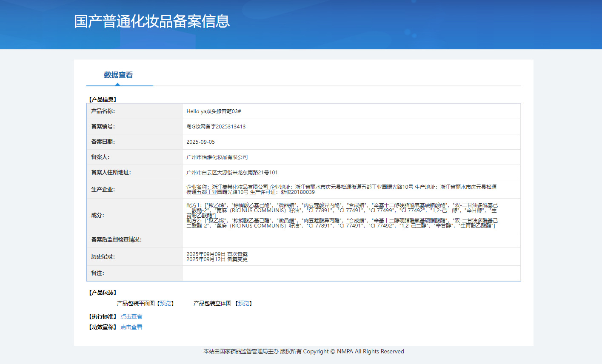602x364 pixels.
Task: Click the 【功效宣称】 label
Action: 103,327
